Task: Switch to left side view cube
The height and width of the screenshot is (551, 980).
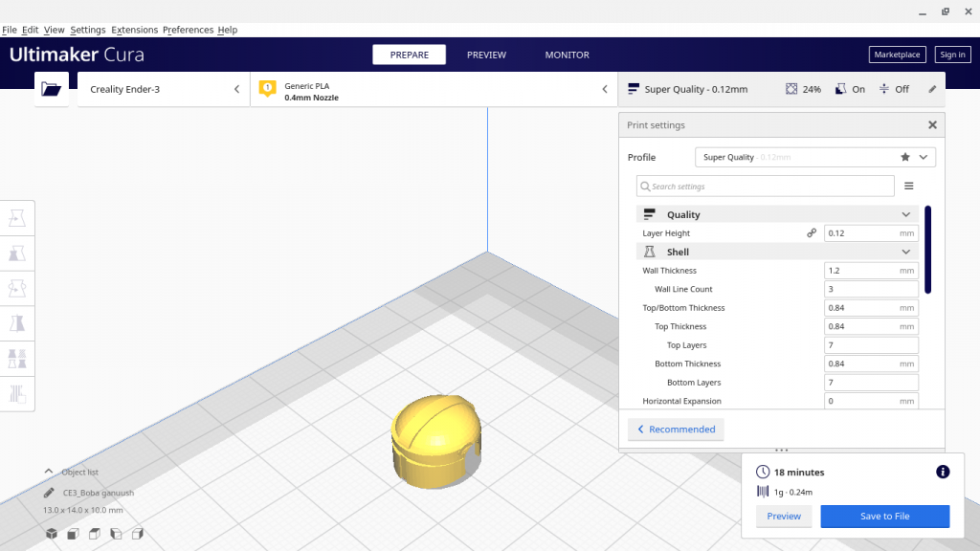Action: click(x=116, y=534)
